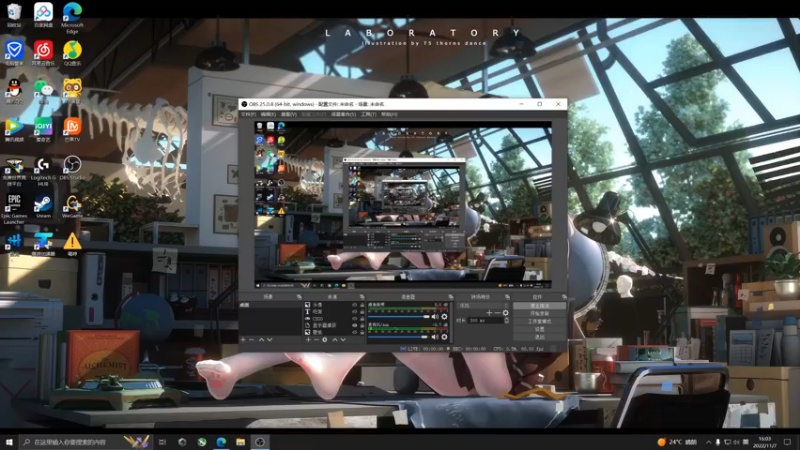Open the NetEase Cloud Music shortcut
Viewport: 800px width, 450px height.
click(43, 54)
